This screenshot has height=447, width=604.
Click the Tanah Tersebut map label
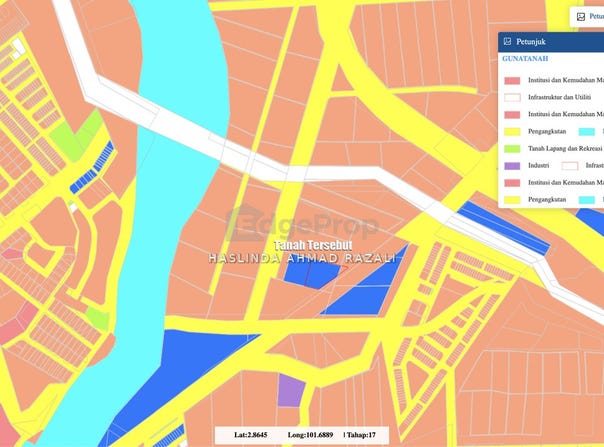[x=313, y=245]
